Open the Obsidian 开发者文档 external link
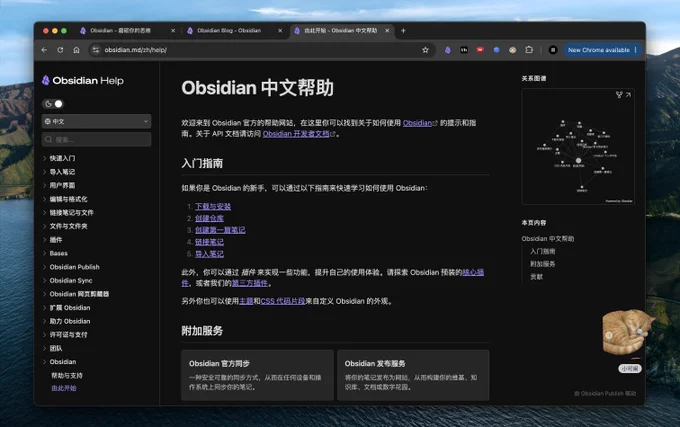 [x=299, y=134]
